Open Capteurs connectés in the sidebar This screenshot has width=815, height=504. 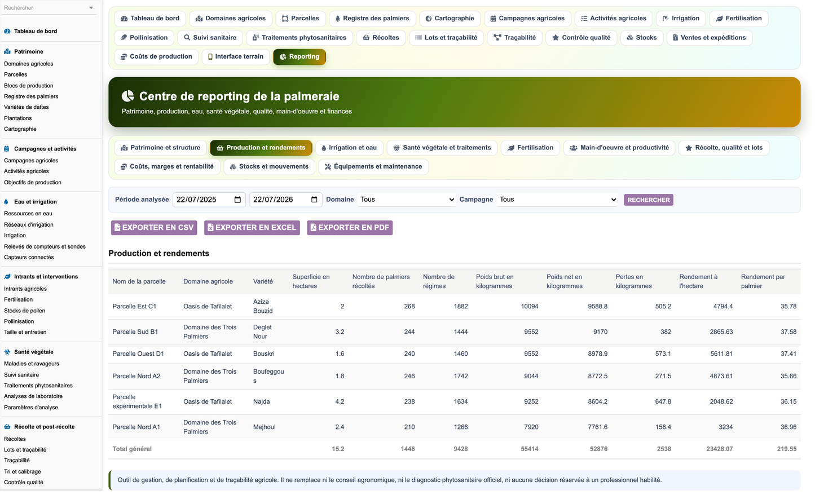29,258
